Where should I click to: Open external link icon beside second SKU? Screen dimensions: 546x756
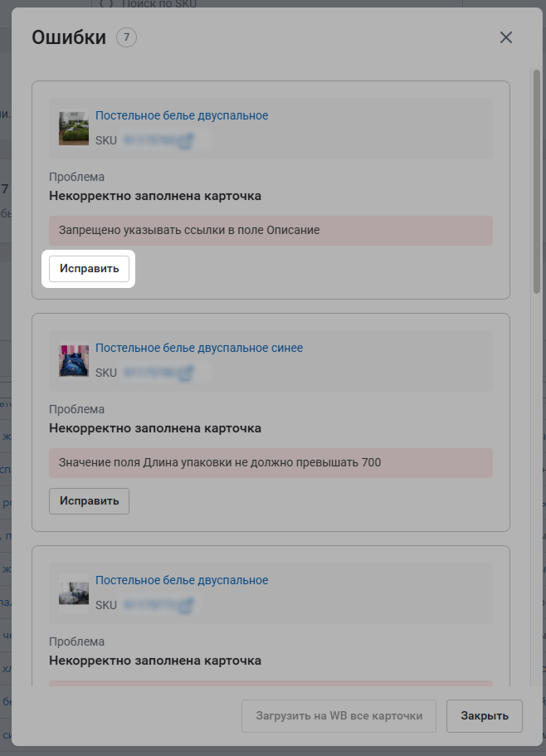coord(187,373)
